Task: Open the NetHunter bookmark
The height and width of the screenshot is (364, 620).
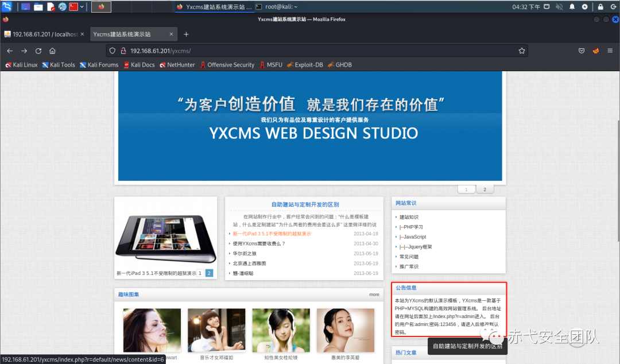Action: [177, 65]
